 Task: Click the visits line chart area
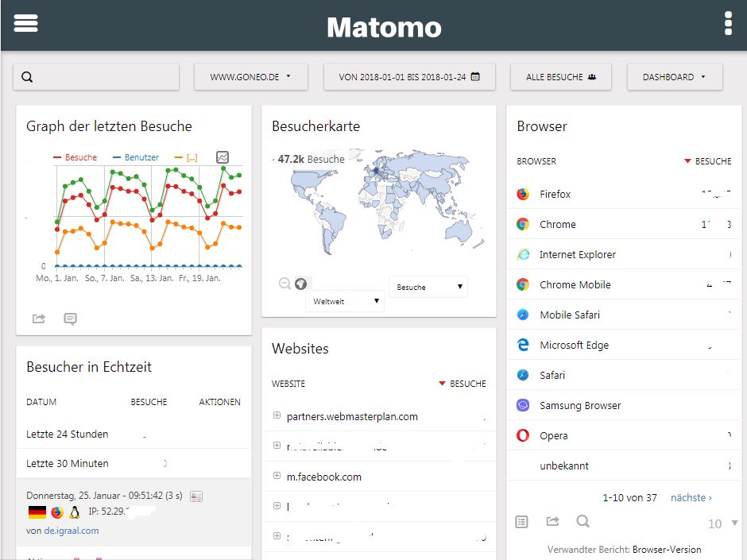click(149, 216)
